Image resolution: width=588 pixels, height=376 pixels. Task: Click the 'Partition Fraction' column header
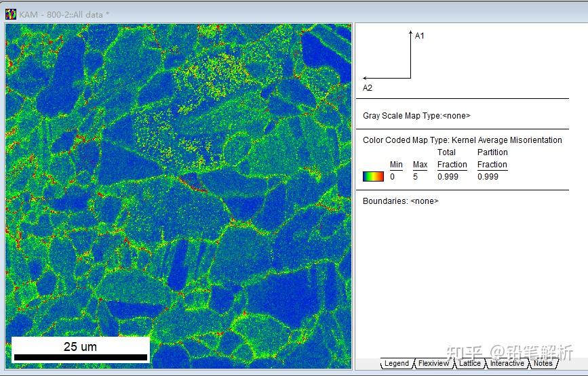coord(492,159)
